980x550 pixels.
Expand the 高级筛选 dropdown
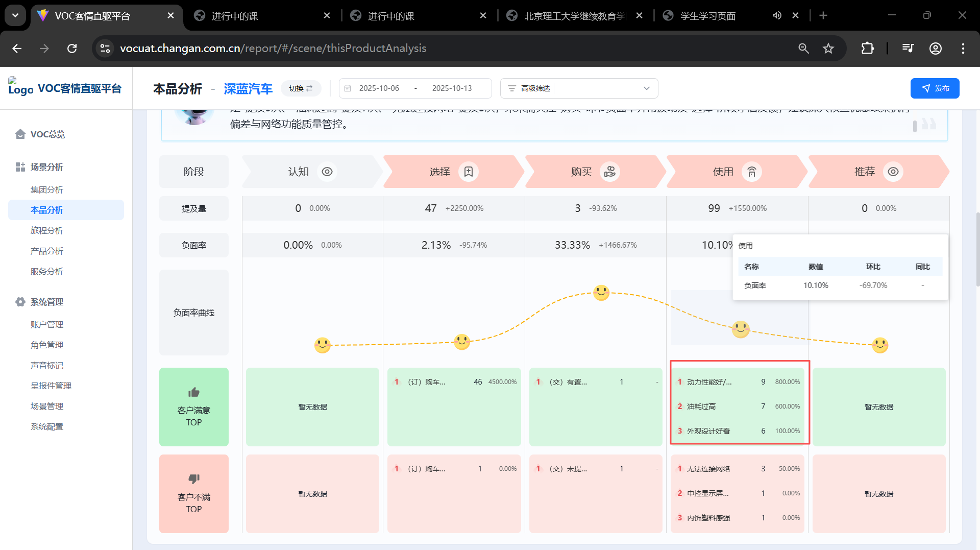coord(646,88)
